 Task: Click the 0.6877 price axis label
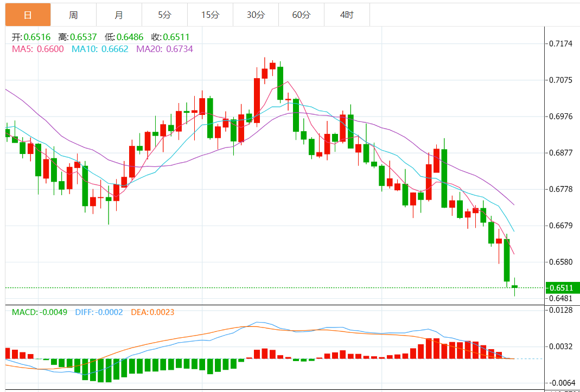coord(562,153)
